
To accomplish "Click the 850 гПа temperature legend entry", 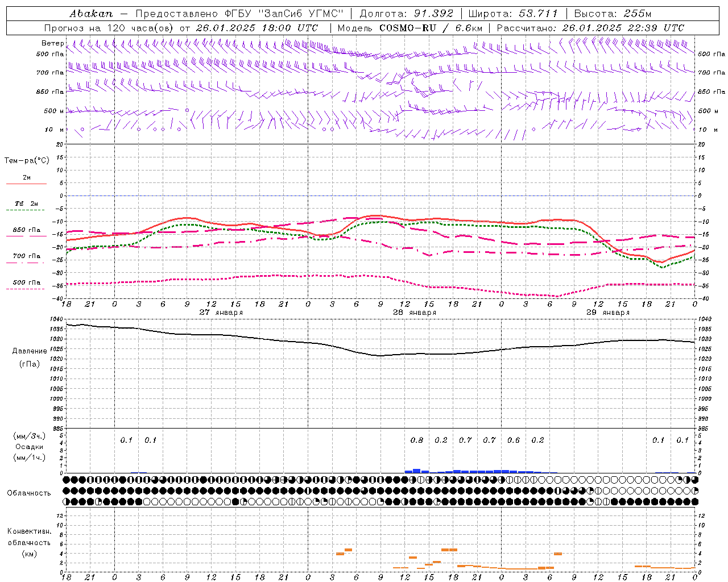I will click(x=27, y=230).
